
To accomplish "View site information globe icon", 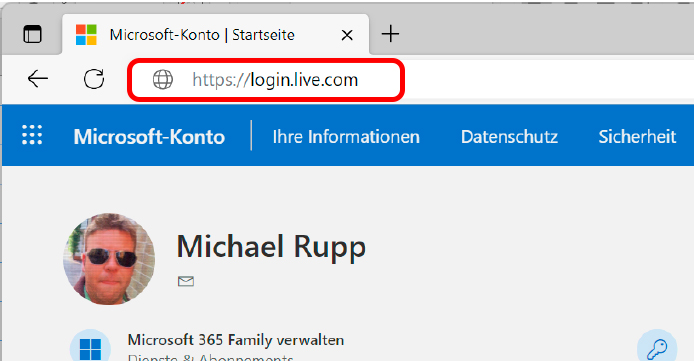I will [x=162, y=80].
